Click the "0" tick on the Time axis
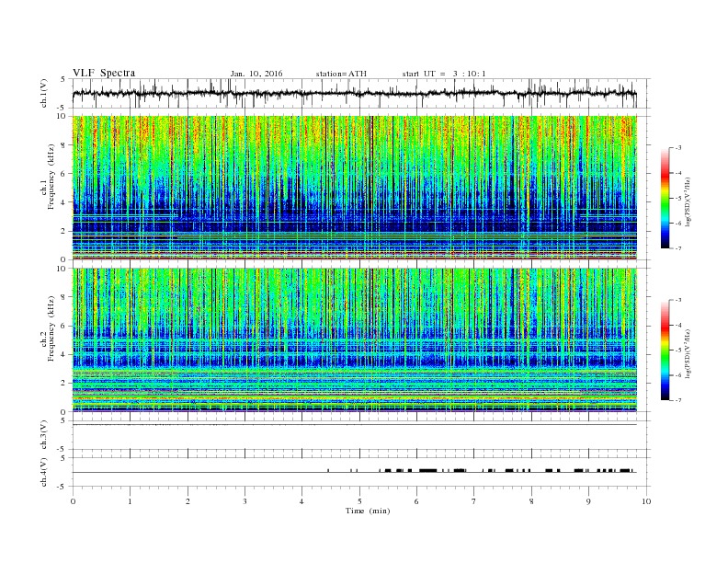The width and height of the screenshot is (728, 563). (x=73, y=501)
